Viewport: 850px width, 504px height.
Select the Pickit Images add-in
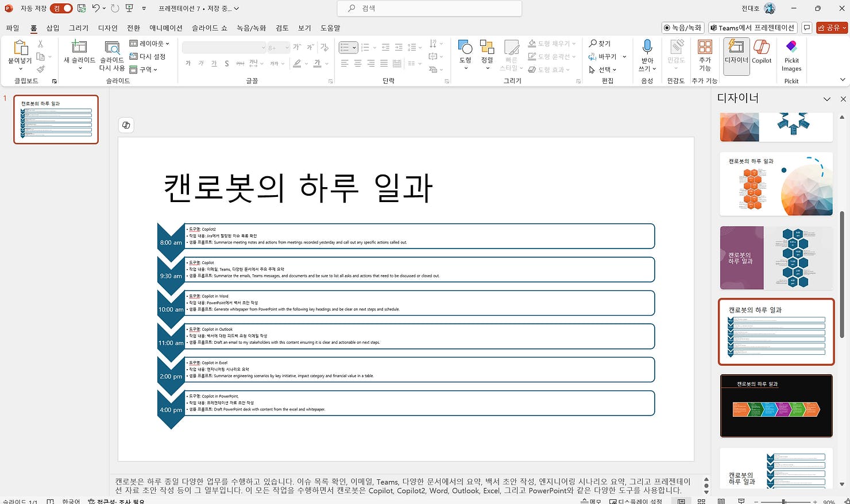tap(791, 55)
